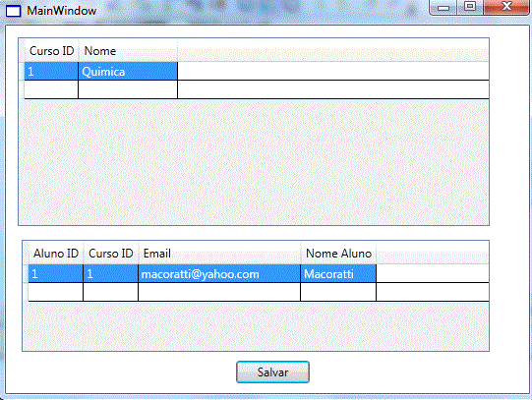Screen dimensions: 532x400
Task: Sort by Curso ID header in students grid
Action: coord(111,254)
